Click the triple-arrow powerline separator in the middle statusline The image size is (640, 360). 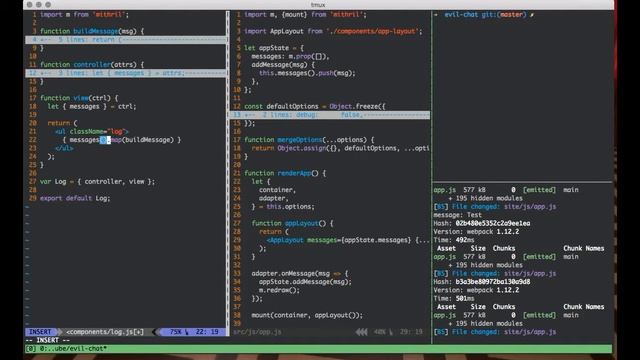361,332
